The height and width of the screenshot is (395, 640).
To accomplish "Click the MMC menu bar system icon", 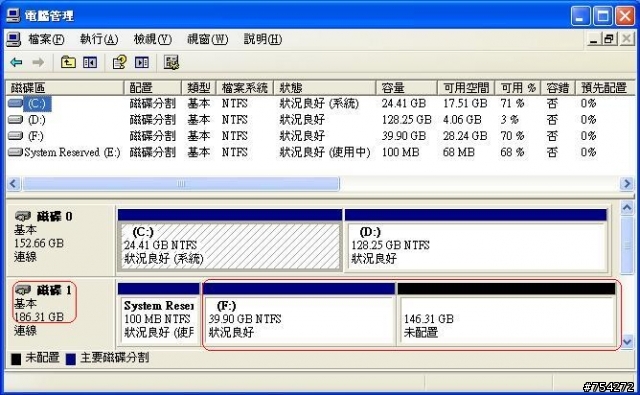I will [x=13, y=39].
